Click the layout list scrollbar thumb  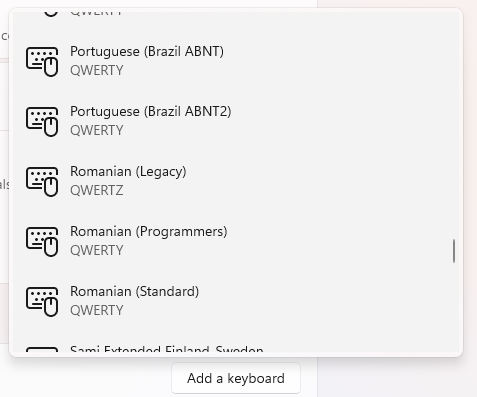(454, 251)
